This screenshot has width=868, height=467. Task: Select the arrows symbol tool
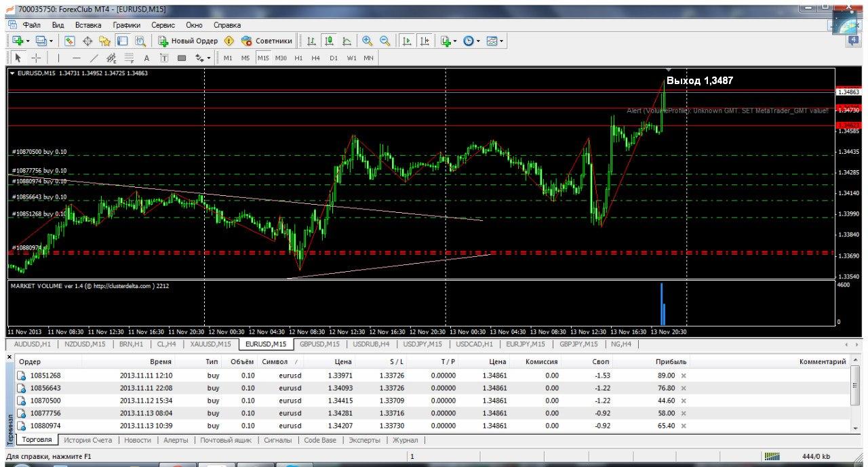coord(199,58)
